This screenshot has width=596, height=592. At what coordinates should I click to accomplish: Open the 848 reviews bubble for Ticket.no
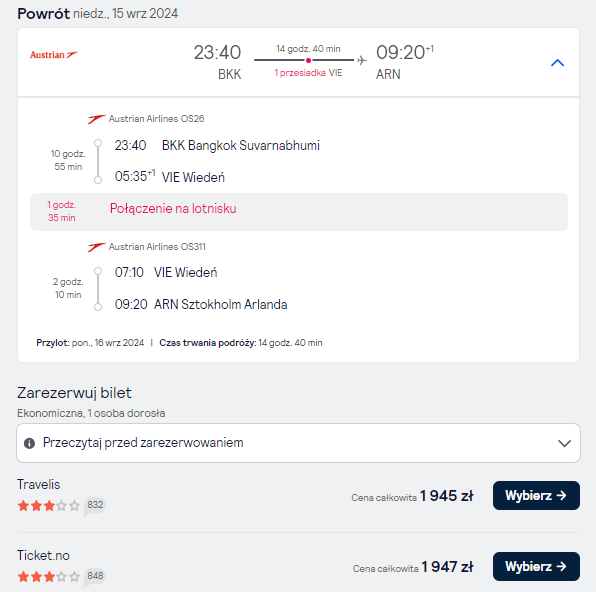click(95, 577)
